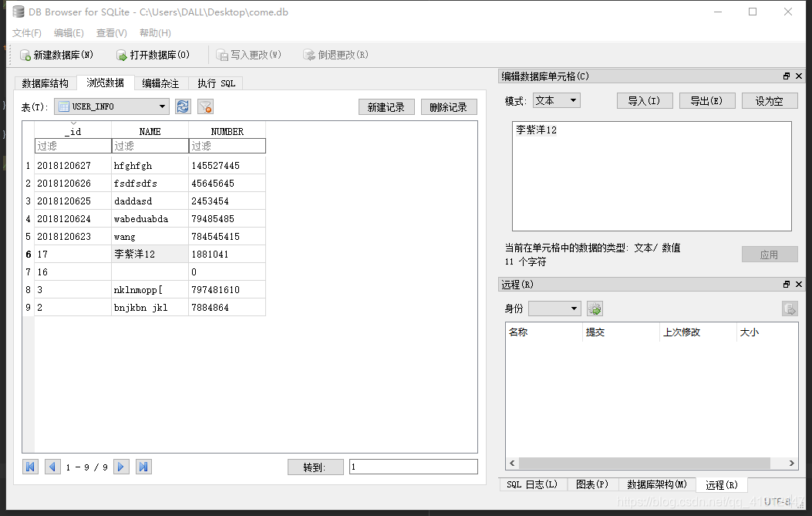Click the refresh table data icon

pos(183,107)
